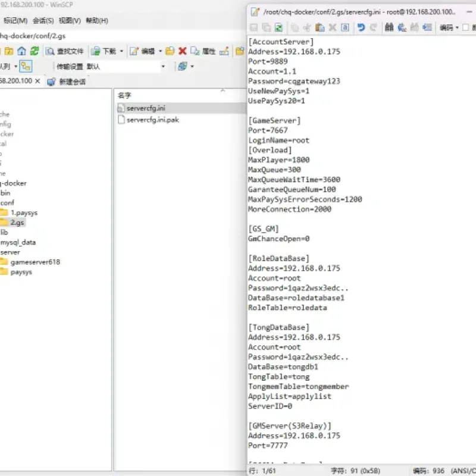This screenshot has width=476, height=476.
Task: Click the Reload file icon in editor toolbar
Action: click(x=278, y=27)
